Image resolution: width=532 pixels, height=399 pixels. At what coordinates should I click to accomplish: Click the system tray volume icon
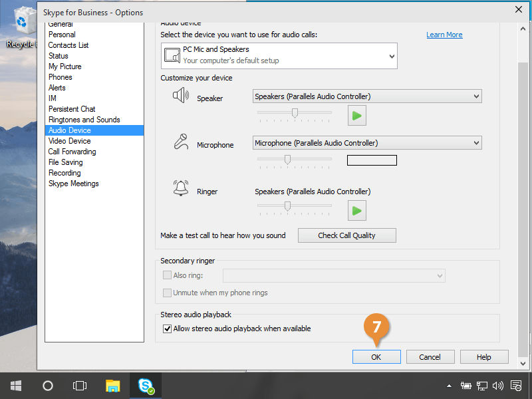coord(498,386)
